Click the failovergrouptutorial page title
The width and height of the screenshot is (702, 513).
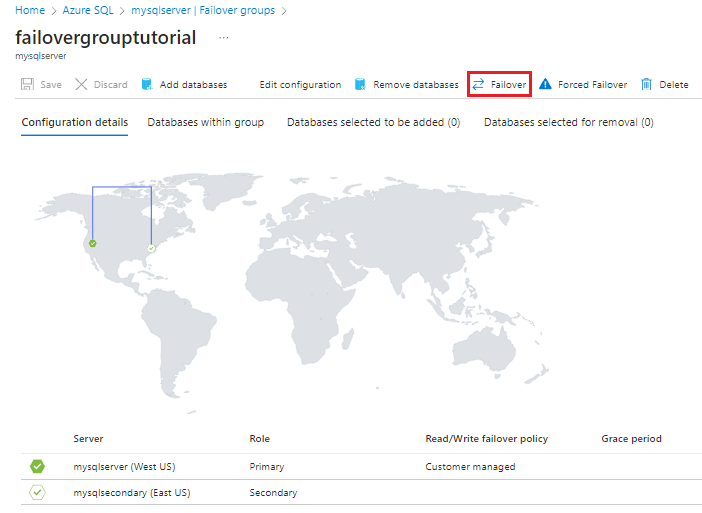pyautogui.click(x=106, y=38)
